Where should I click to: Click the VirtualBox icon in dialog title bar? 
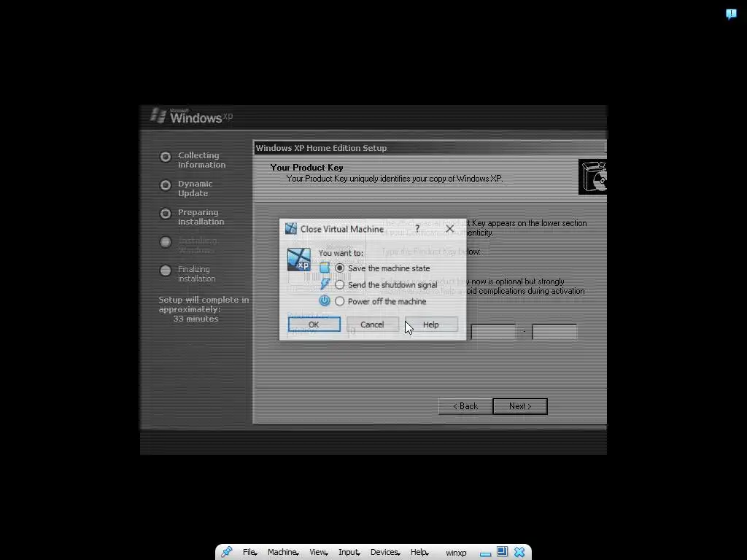290,228
